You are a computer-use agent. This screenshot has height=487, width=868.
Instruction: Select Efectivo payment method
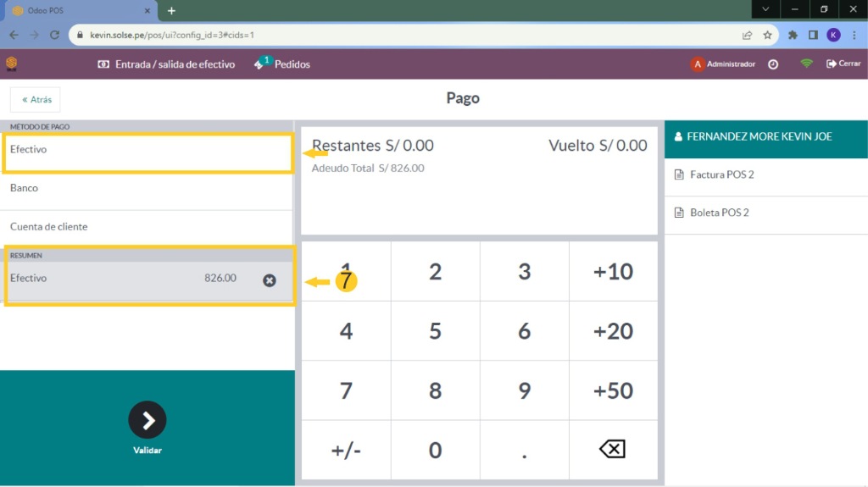click(147, 150)
